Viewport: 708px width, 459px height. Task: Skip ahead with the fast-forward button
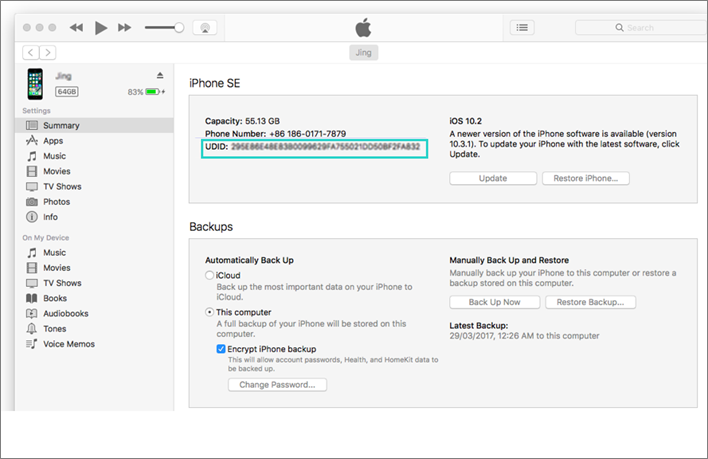click(125, 28)
